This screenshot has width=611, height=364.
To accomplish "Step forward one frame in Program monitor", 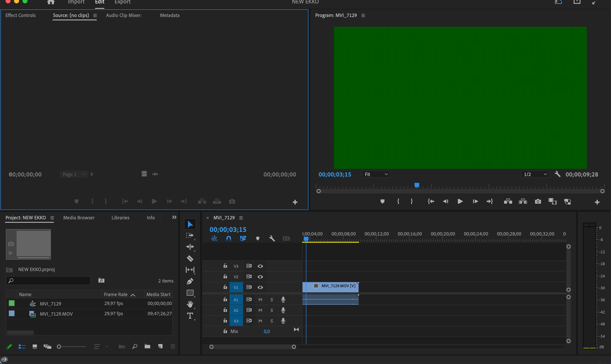I will click(x=475, y=201).
